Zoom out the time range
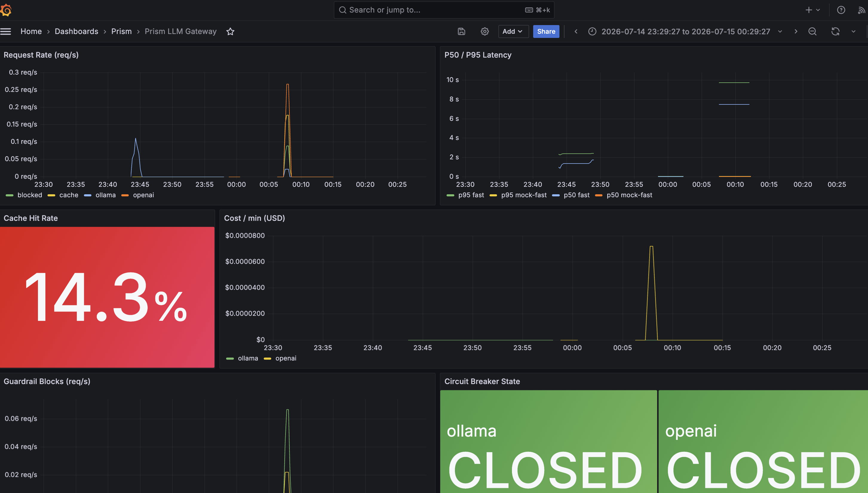Image resolution: width=868 pixels, height=493 pixels. (812, 32)
